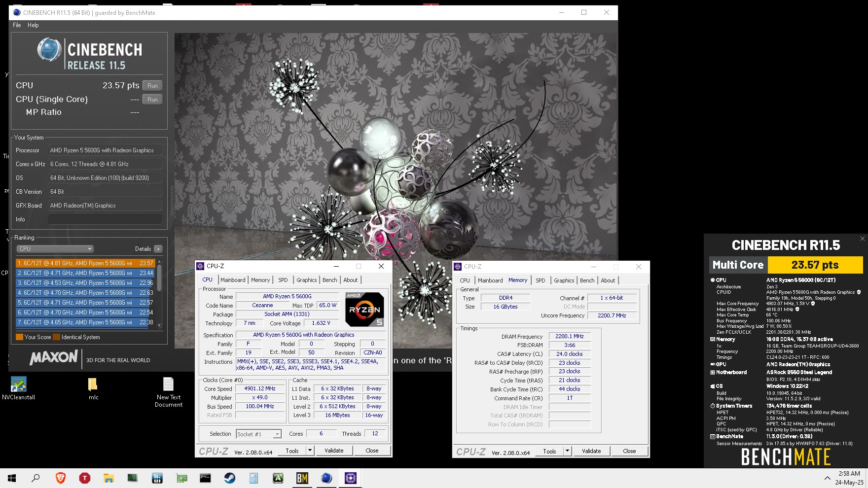Show hidden system tray icons chevron
The width and height of the screenshot is (868, 488).
827,478
